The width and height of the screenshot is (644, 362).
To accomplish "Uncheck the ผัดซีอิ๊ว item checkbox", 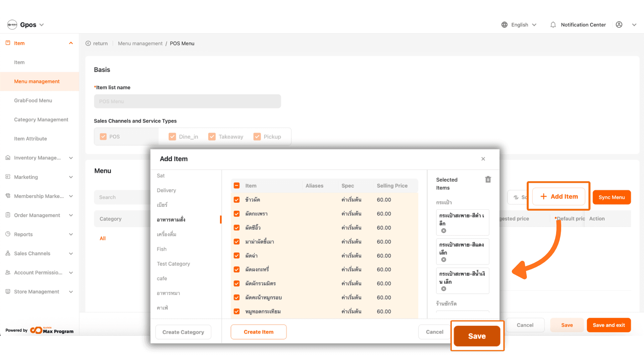I will click(x=236, y=228).
